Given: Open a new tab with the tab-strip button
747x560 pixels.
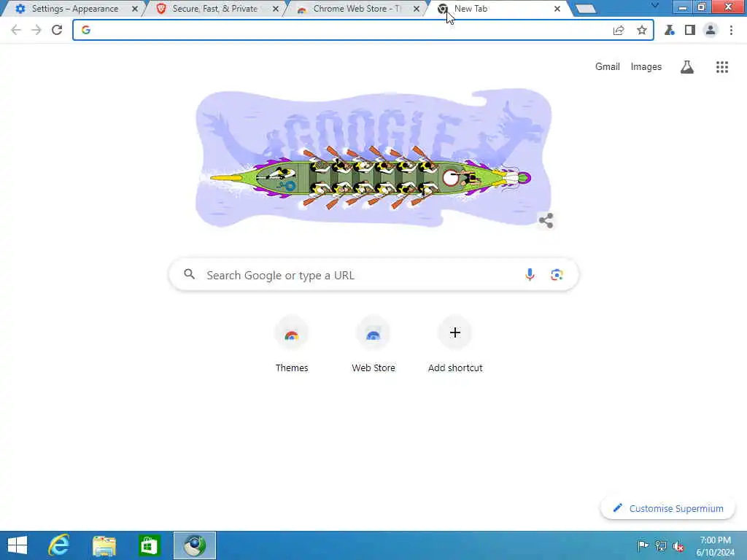Looking at the screenshot, I should 586,9.
